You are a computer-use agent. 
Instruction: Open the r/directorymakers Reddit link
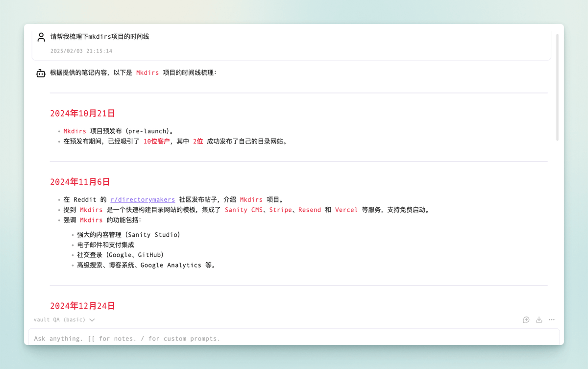(143, 199)
